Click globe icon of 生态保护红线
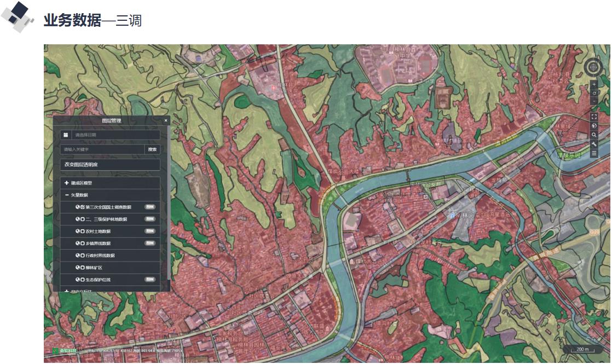 click(x=78, y=279)
